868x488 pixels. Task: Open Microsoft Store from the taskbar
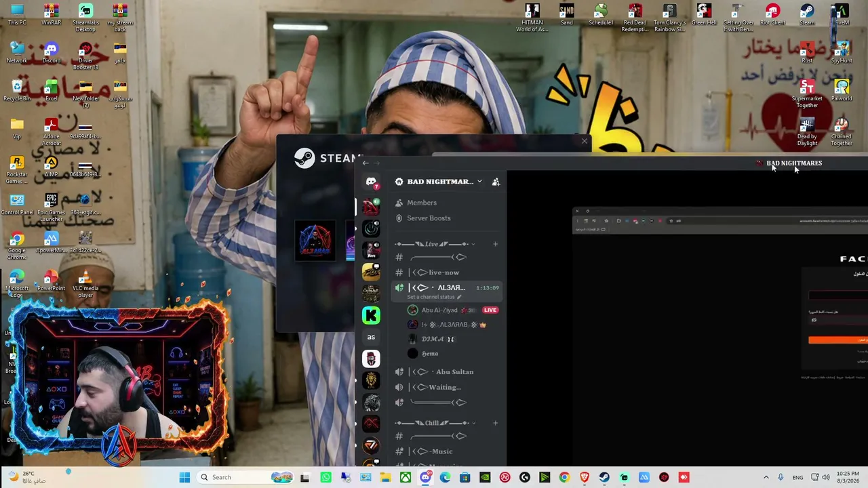[465, 477]
